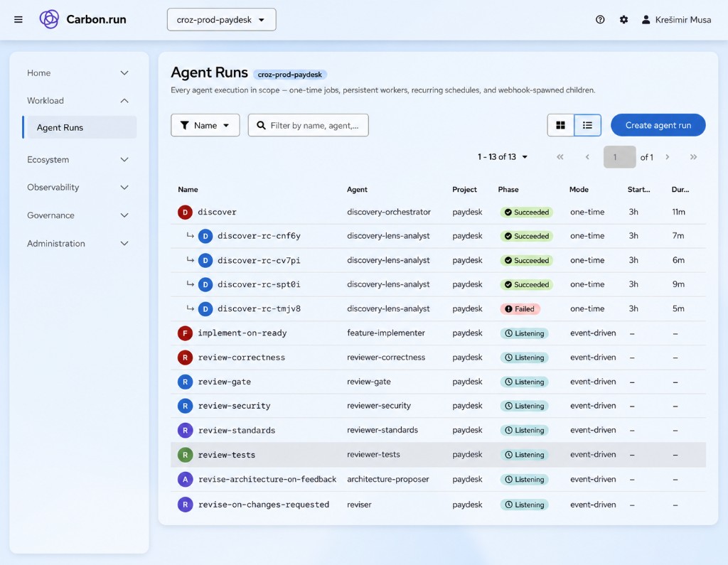
Task: Click the red D badge for discover
Action: 186,212
